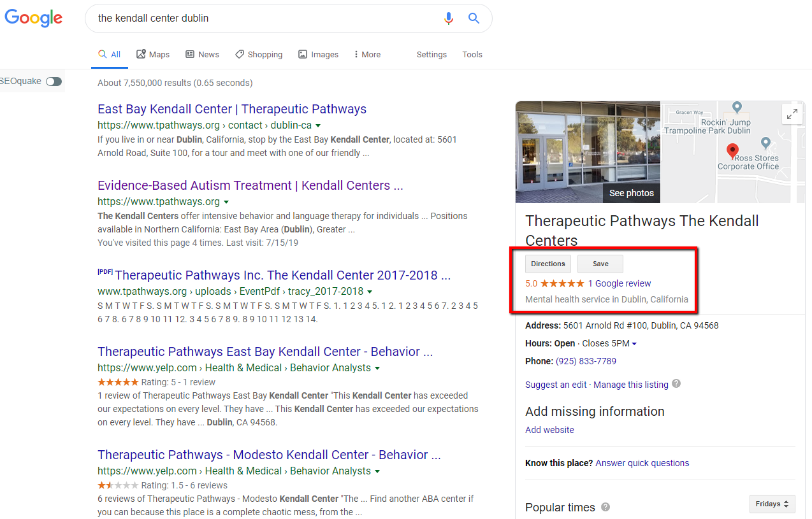
Task: Open the 1 Google review link
Action: (x=620, y=283)
